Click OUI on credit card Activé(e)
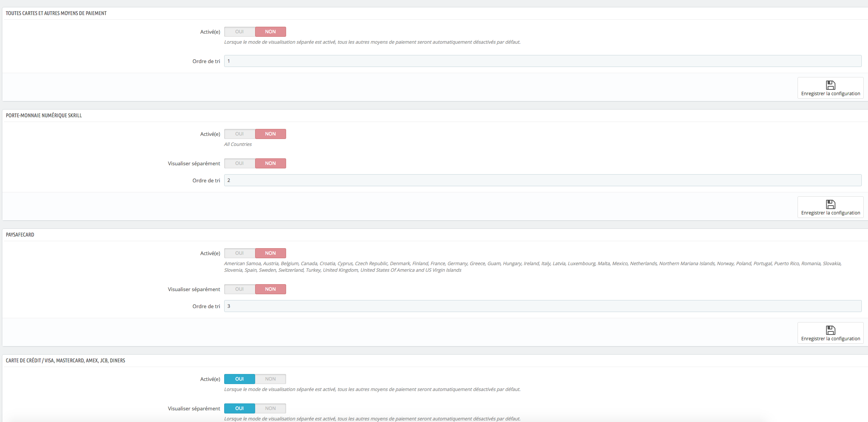The width and height of the screenshot is (868, 422). coord(240,379)
